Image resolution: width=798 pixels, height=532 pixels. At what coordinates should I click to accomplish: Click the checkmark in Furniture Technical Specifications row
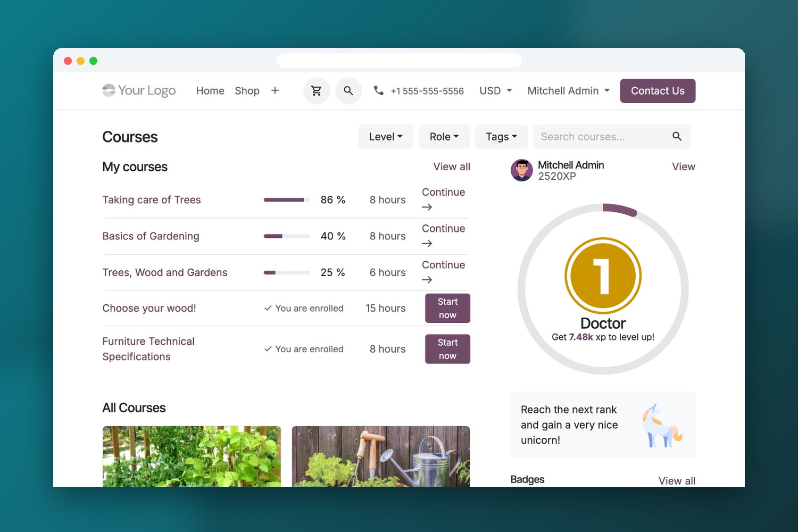268,350
